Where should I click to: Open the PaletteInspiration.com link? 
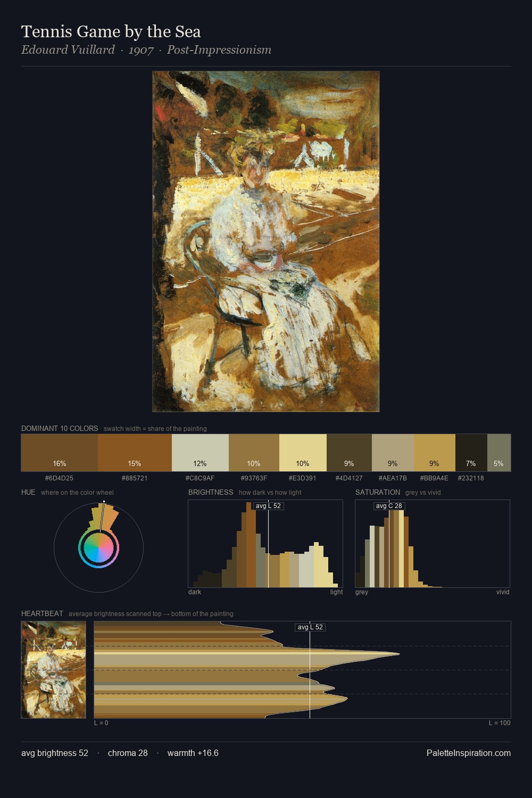[x=469, y=753]
